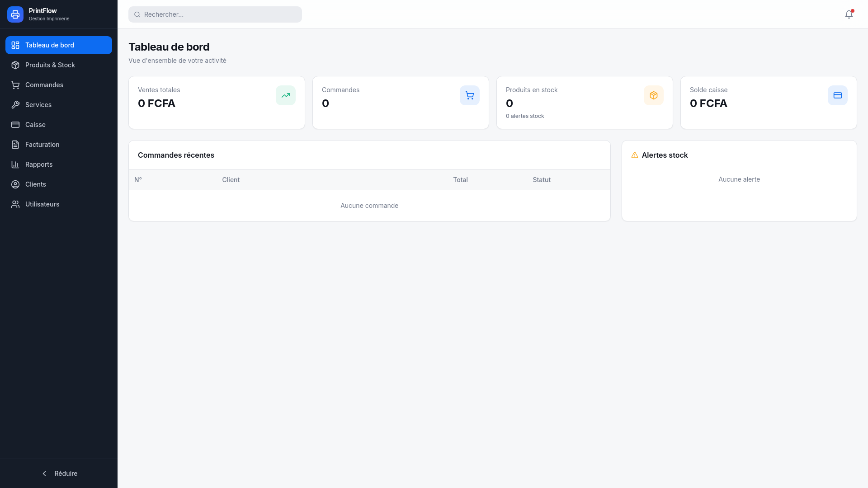Click the search magnifier icon
This screenshot has height=488, width=868.
(137, 14)
